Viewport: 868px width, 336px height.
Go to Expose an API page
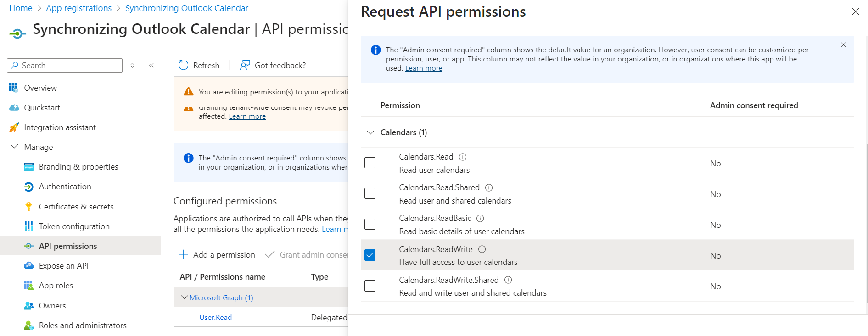(x=63, y=266)
